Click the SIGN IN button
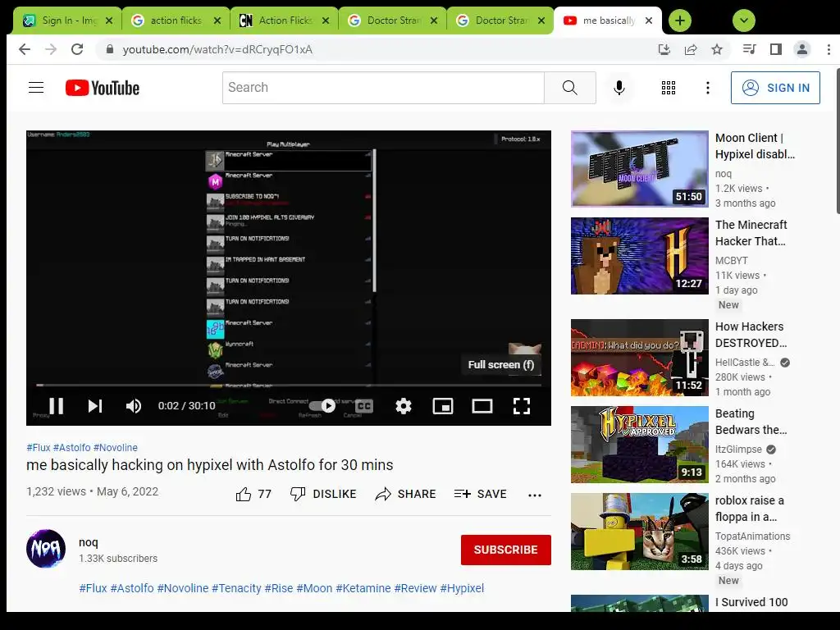Viewport: 840px width, 630px height. (x=775, y=87)
